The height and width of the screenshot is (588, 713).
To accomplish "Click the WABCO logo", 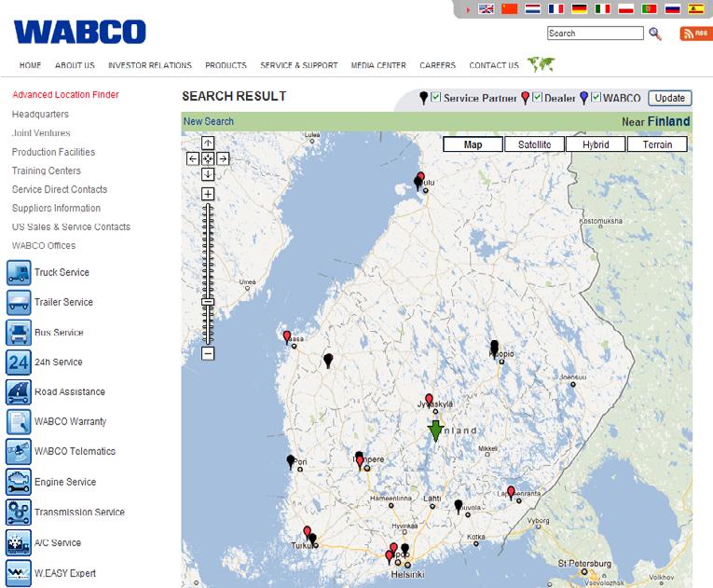I will pos(80,32).
